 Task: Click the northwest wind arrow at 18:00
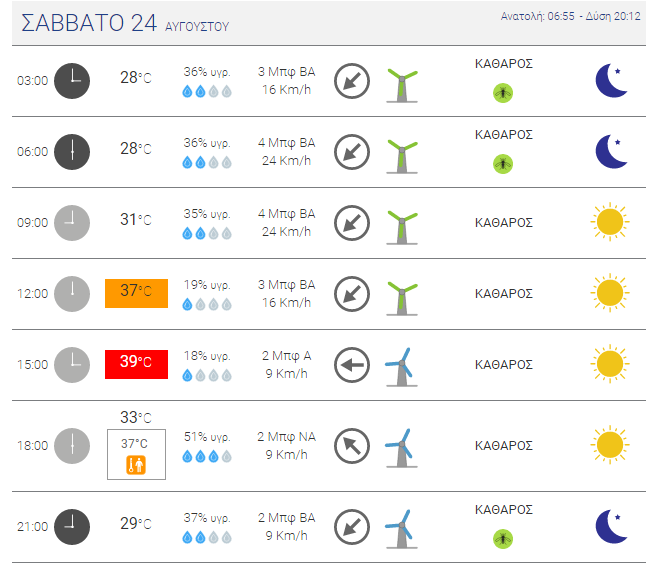click(x=352, y=446)
